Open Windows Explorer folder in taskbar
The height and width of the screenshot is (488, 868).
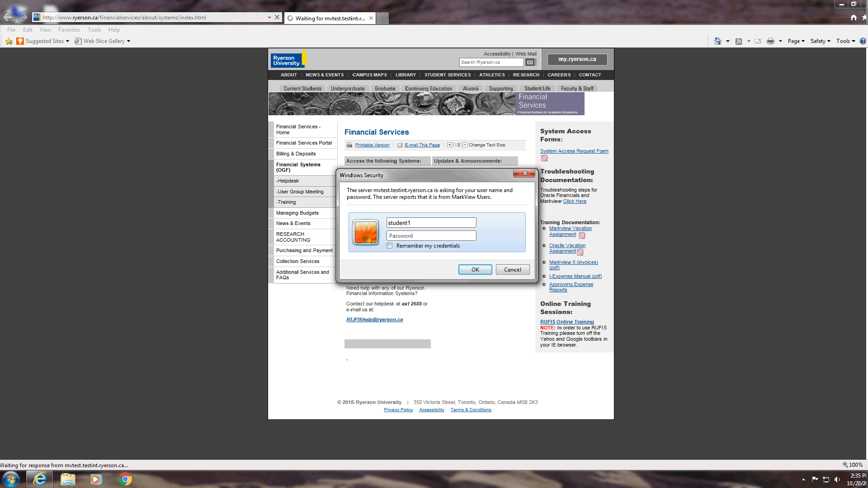click(68, 479)
